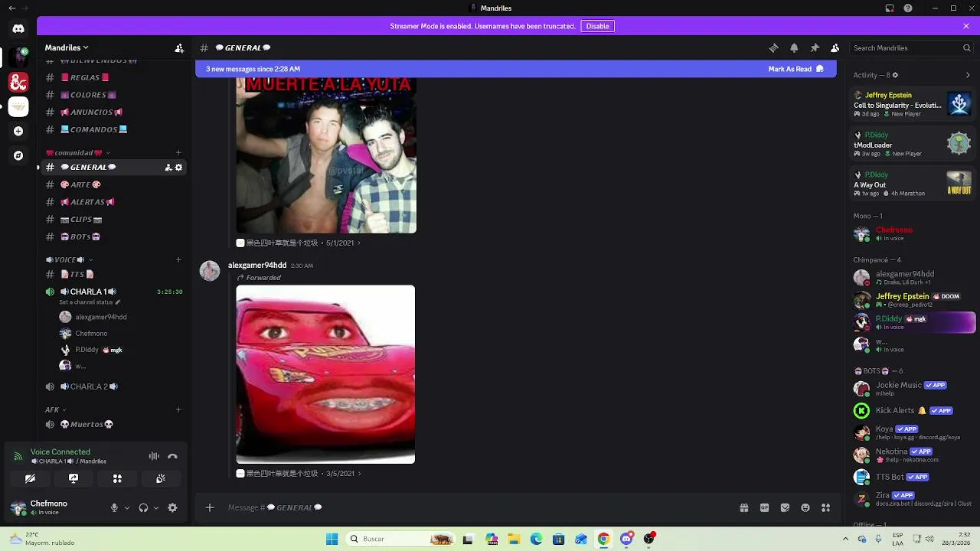This screenshot has width=980, height=551.
Task: Invite people to GENERAL channel icon
Action: (168, 168)
